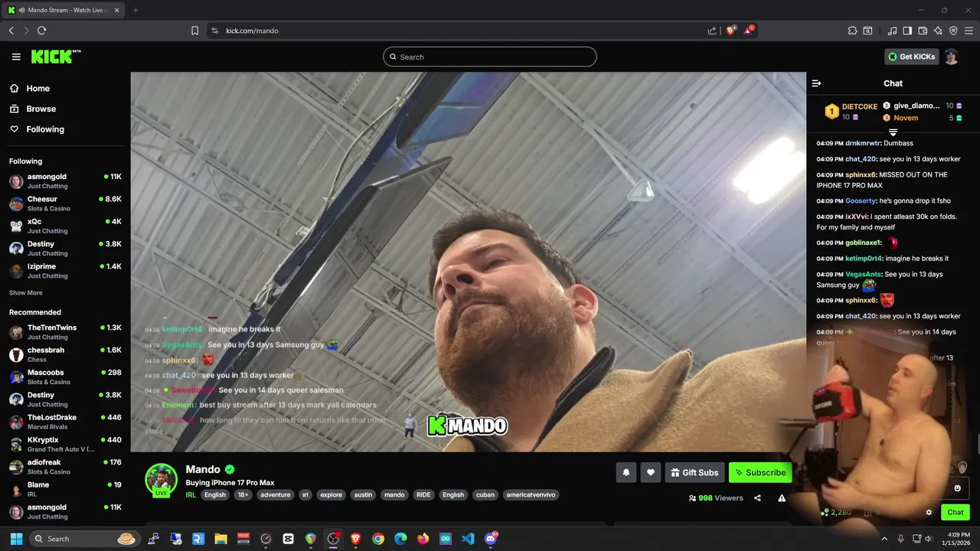Select the americatvenvivo tag
This screenshot has width=980, height=551.
(531, 494)
